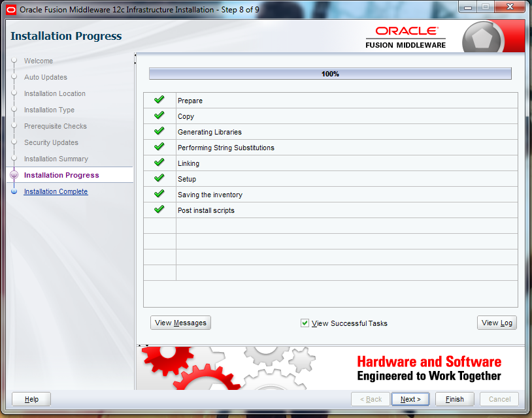Close the installer window
532x418 pixels.
[x=510, y=7]
